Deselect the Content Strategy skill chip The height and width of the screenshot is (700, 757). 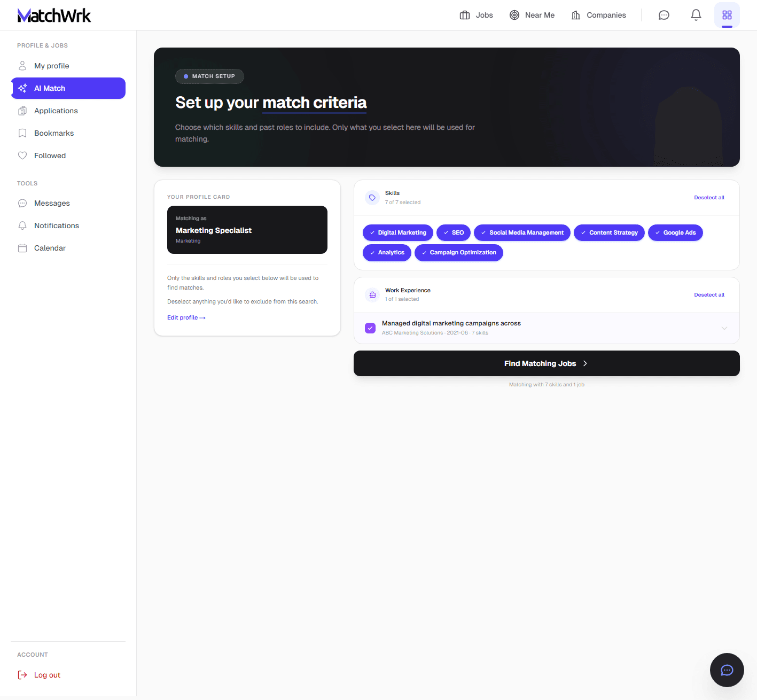609,233
